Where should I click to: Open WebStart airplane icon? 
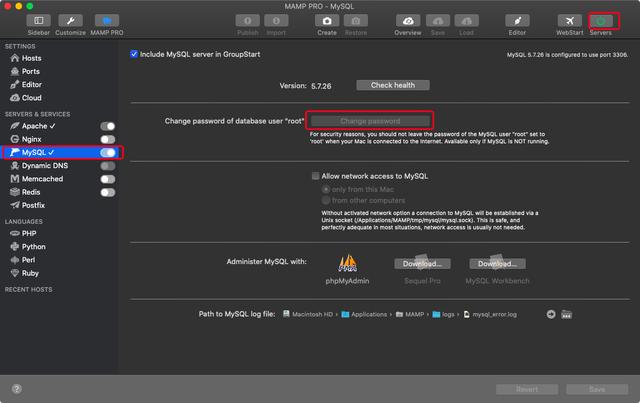tap(570, 20)
